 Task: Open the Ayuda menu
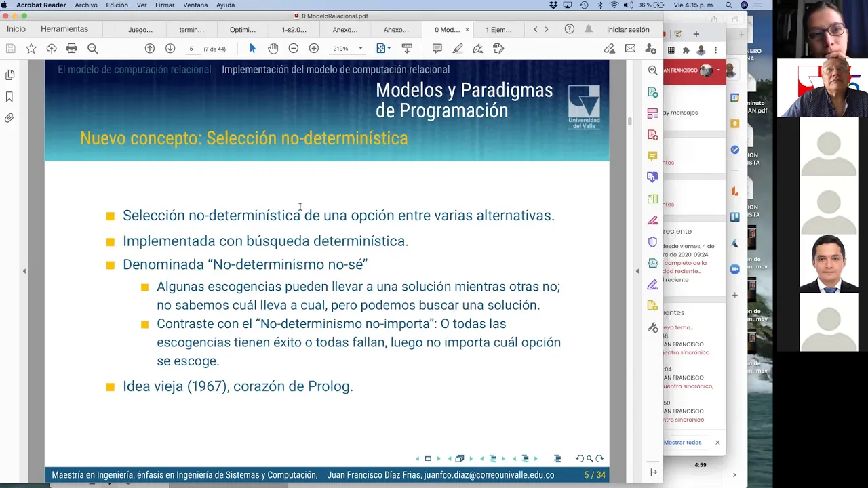pos(225,5)
